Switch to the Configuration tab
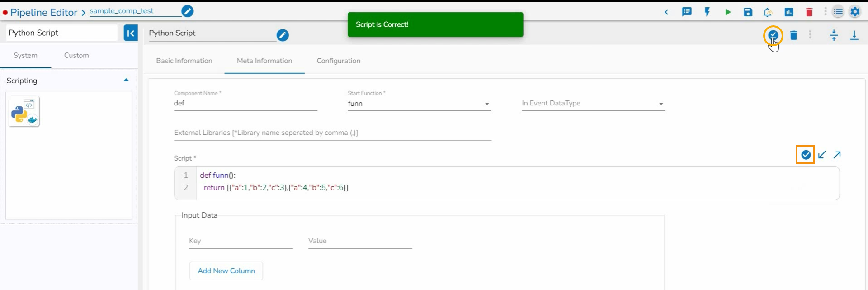 click(x=338, y=61)
